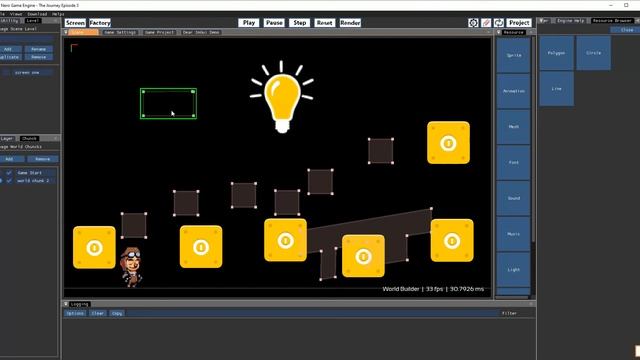The height and width of the screenshot is (360, 640).
Task: Select the Resource tab above tiles
Action: point(513,32)
